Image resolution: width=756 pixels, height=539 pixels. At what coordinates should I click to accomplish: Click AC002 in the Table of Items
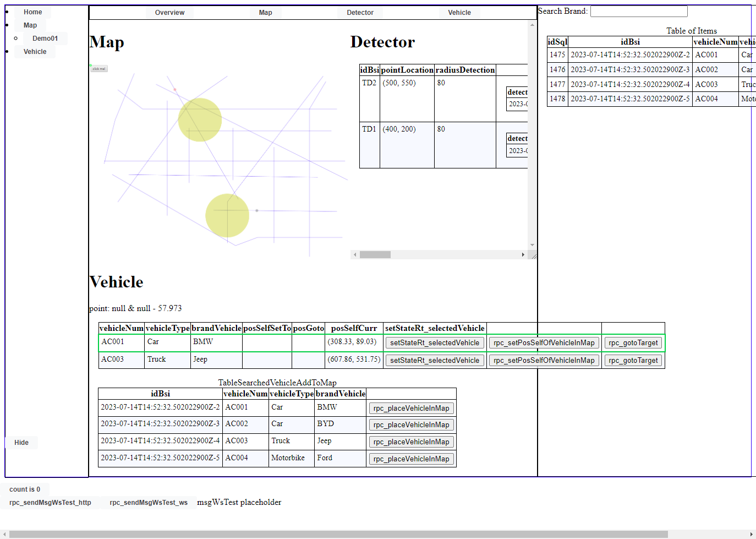[x=715, y=70]
